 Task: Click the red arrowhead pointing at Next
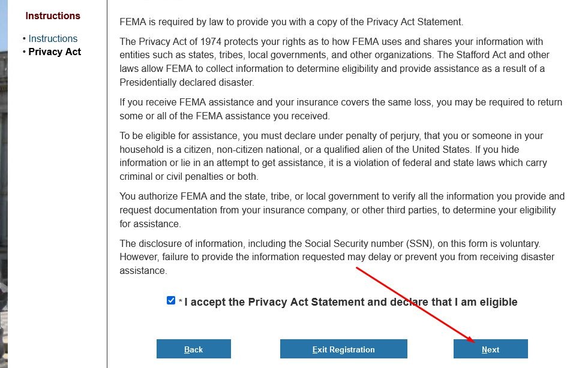coord(473,341)
